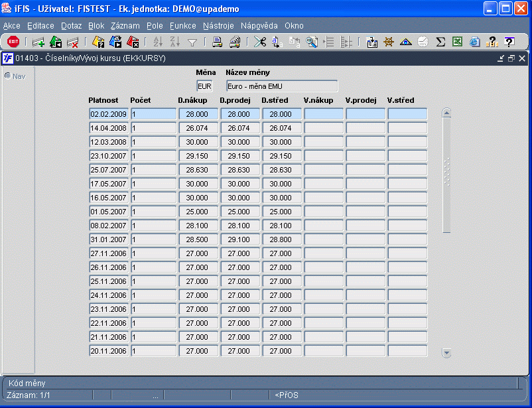This screenshot has width=532, height=408.
Task: Click the Měna field containing EUR
Action: click(204, 86)
